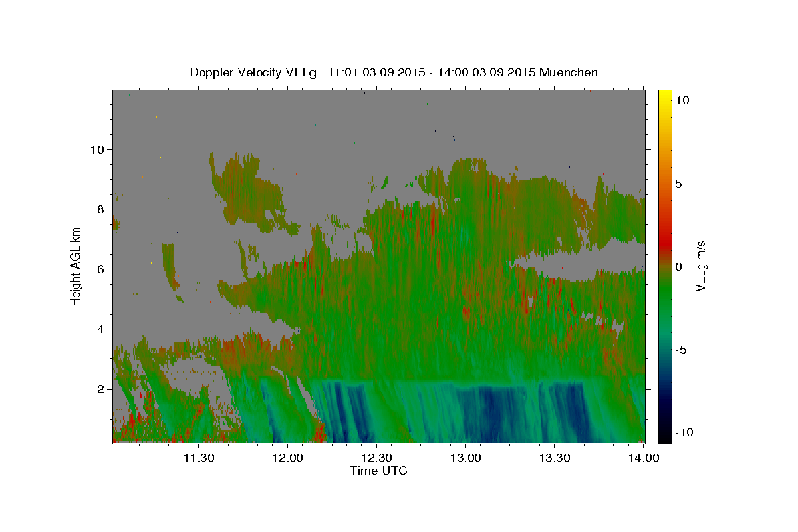798x532 pixels.
Task: Click the 14:00 time tick label
Action: coord(644,458)
